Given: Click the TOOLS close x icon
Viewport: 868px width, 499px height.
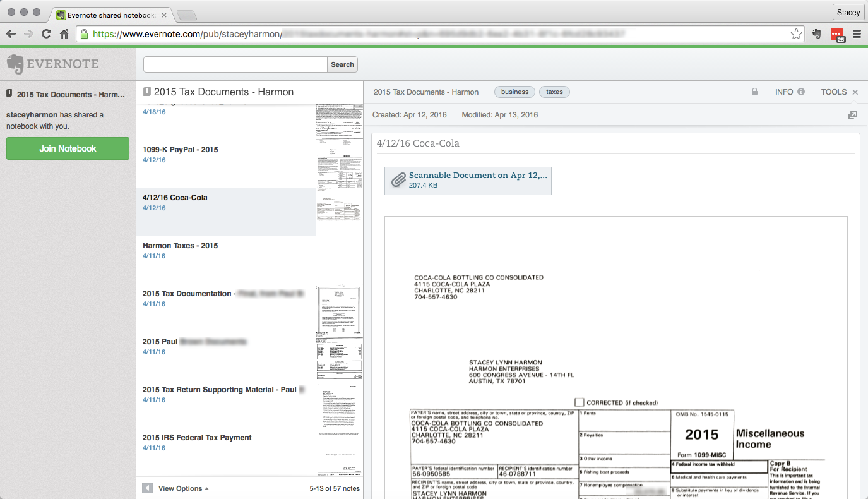Looking at the screenshot, I should point(855,92).
